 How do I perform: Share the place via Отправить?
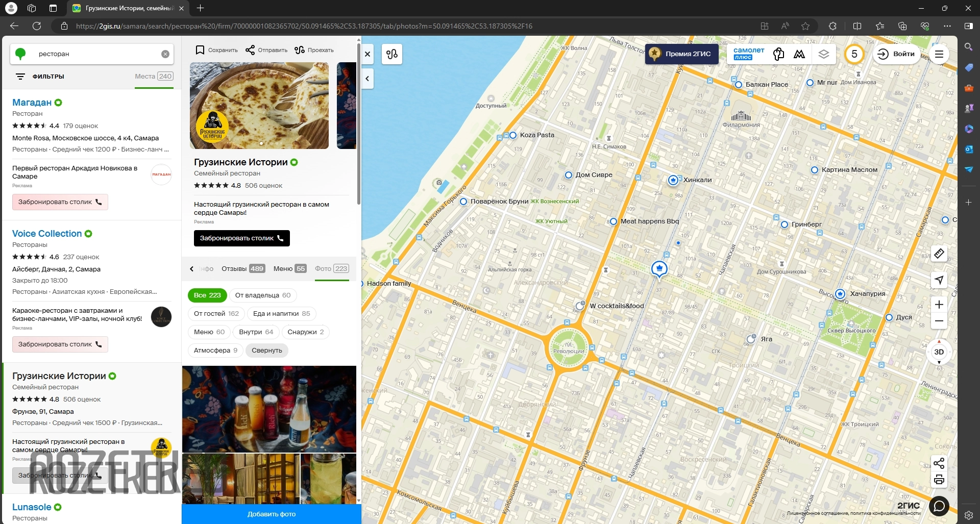click(x=266, y=50)
